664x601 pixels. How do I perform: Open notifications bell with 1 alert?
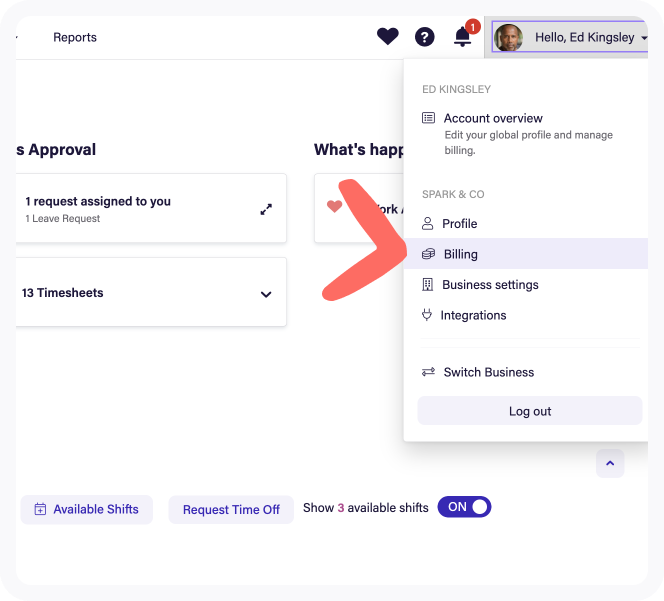coord(463,36)
